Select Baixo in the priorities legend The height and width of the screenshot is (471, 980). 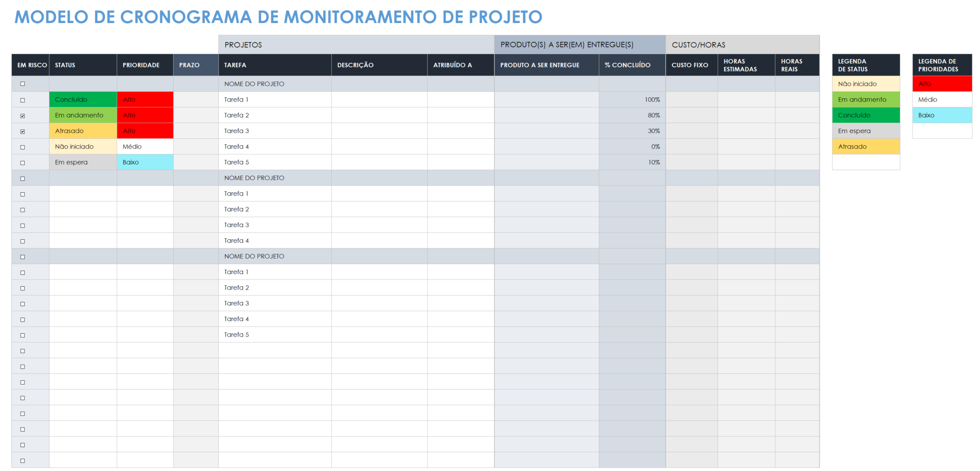click(x=942, y=115)
